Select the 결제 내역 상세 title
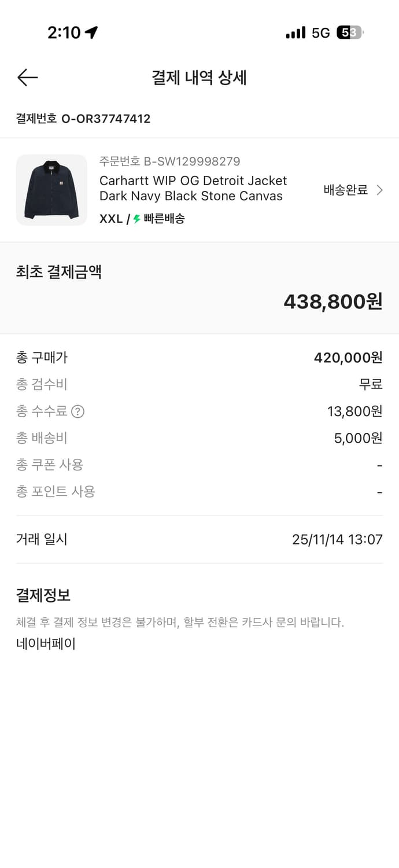The image size is (399, 868). tap(199, 78)
